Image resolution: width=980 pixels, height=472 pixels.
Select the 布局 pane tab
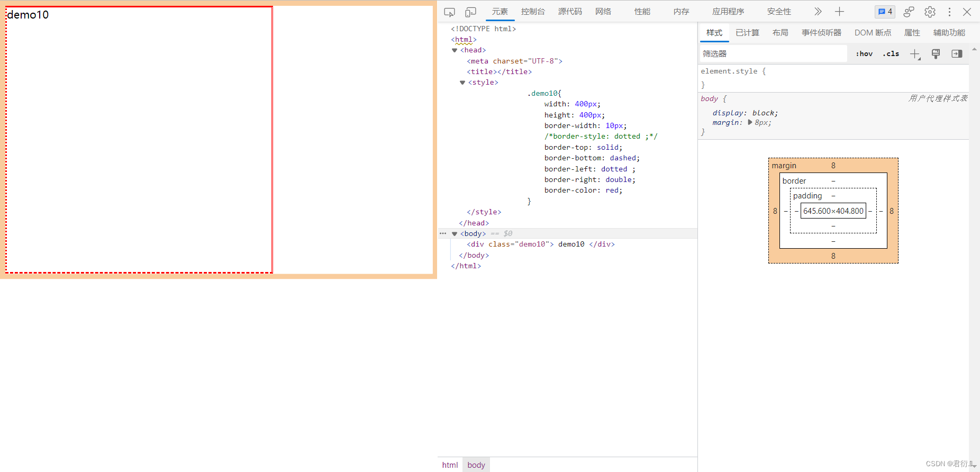pos(780,33)
